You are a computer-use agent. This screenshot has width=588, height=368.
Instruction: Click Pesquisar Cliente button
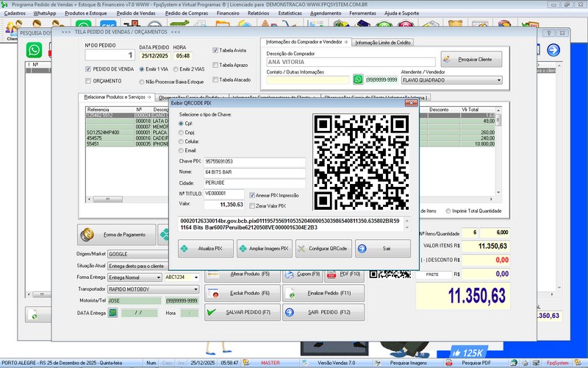pyautogui.click(x=471, y=60)
